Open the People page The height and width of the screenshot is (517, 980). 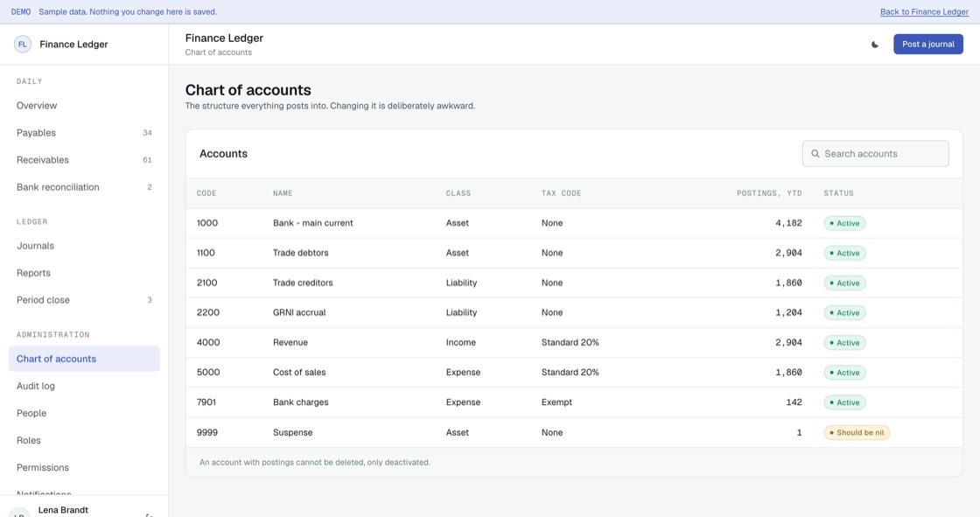pos(84,413)
